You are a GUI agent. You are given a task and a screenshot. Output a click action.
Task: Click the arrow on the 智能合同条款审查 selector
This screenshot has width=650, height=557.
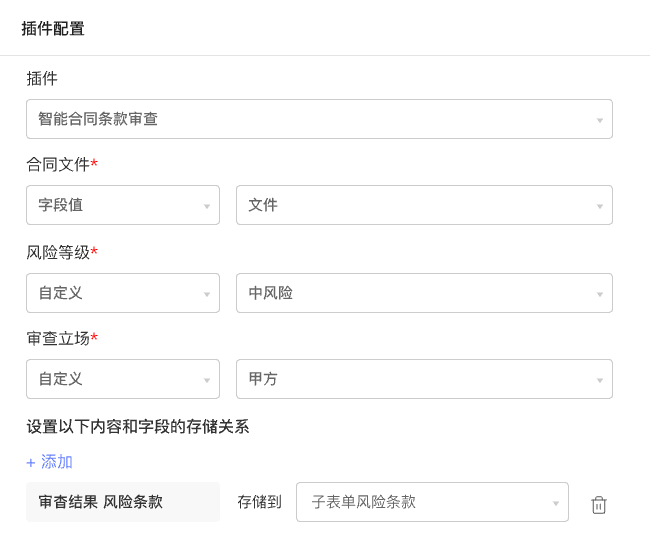click(x=600, y=120)
